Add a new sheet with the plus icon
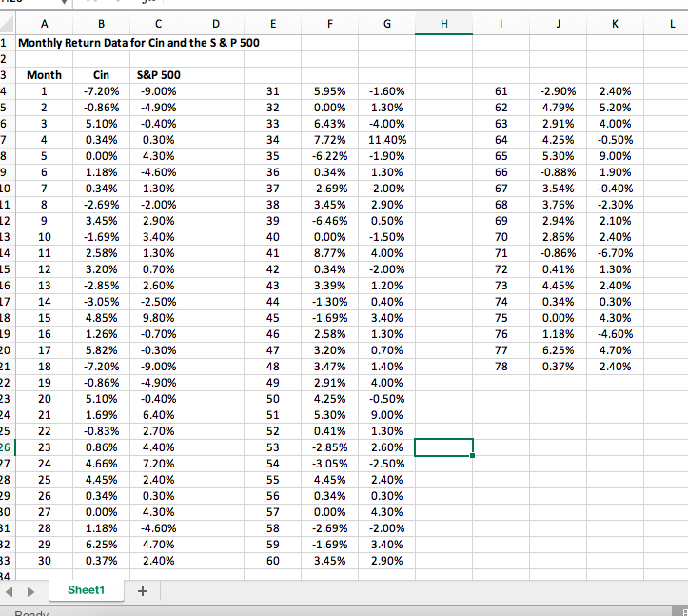This screenshot has height=616, width=688. [x=142, y=591]
